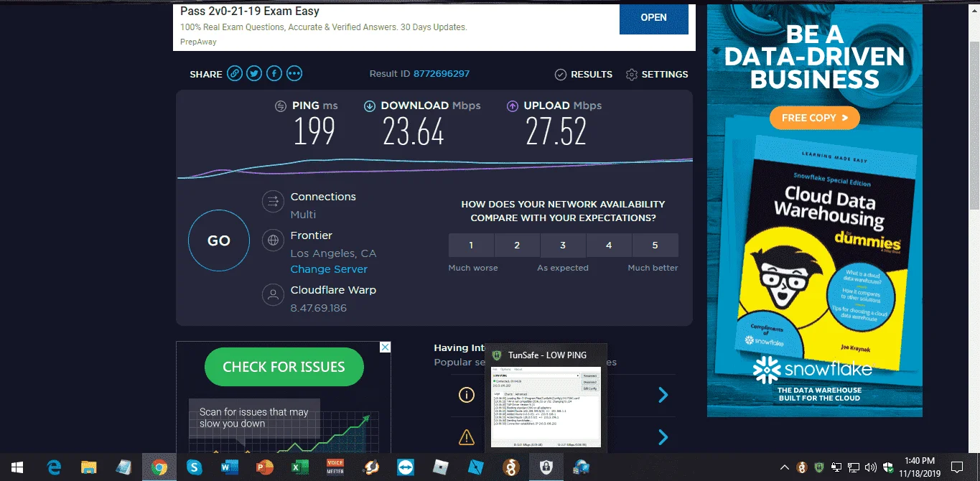Click the CHECK FOR ISSUES button

[284, 367]
